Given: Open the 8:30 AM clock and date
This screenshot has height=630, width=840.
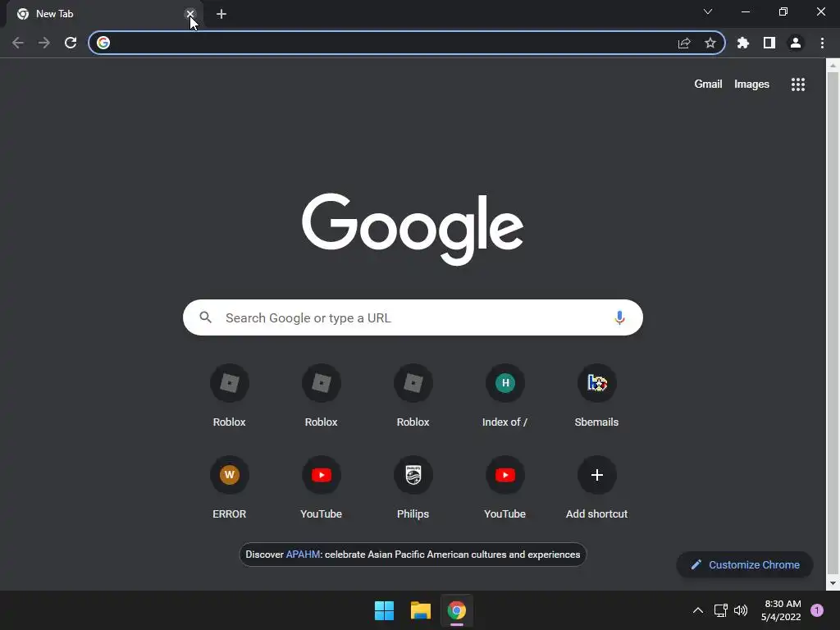Looking at the screenshot, I should 782,610.
